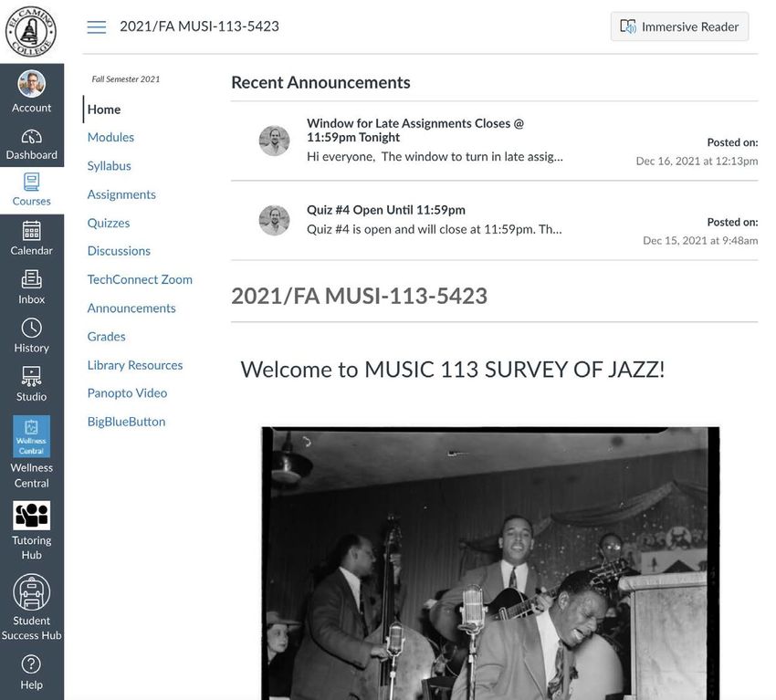
Task: Open the Modules page
Action: click(x=110, y=137)
